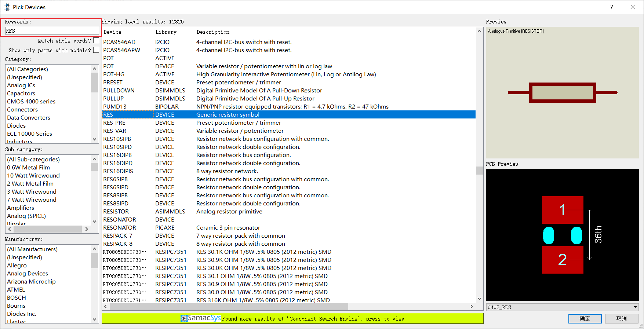Sort results by Description column header
Image resolution: width=644 pixels, height=329 pixels.
tap(335, 32)
